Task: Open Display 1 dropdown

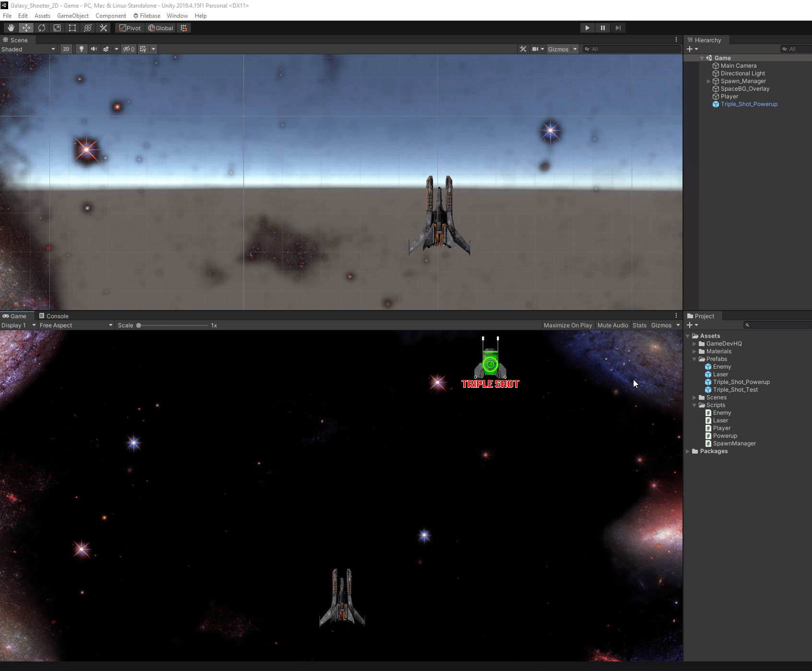Action: [19, 325]
